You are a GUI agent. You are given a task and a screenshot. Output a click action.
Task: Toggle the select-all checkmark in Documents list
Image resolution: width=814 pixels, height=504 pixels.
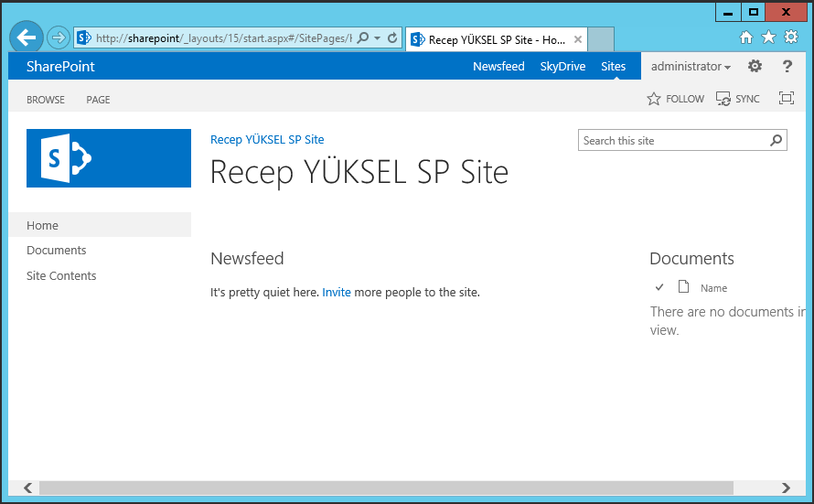[659, 287]
